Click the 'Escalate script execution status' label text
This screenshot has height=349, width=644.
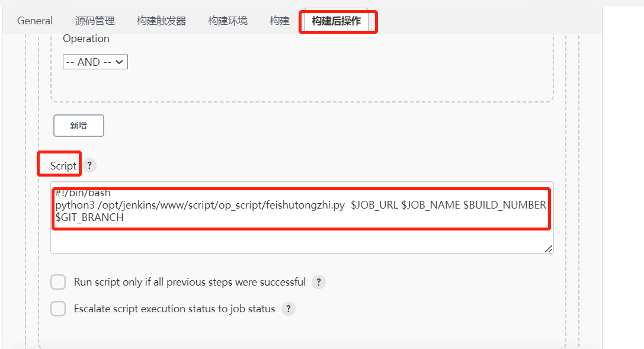tap(174, 309)
